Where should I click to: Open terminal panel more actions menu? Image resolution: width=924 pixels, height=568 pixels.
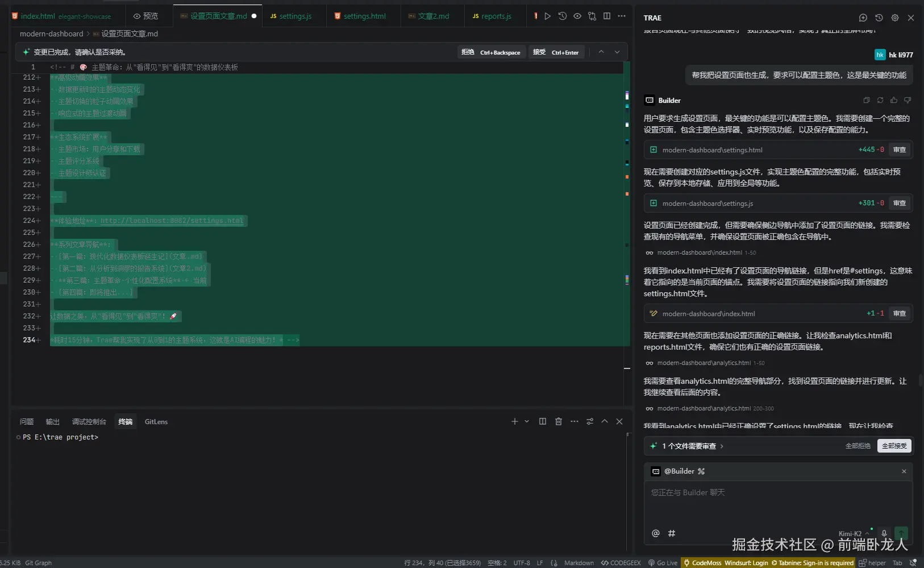(575, 421)
